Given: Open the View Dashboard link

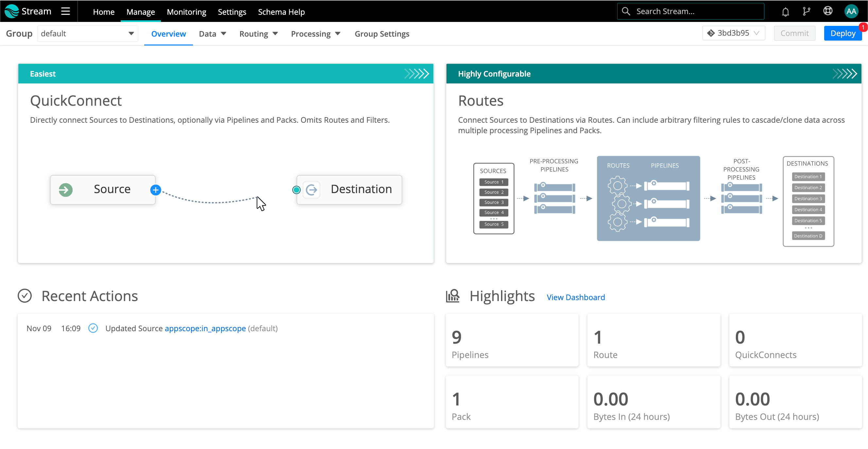Looking at the screenshot, I should click(x=576, y=297).
